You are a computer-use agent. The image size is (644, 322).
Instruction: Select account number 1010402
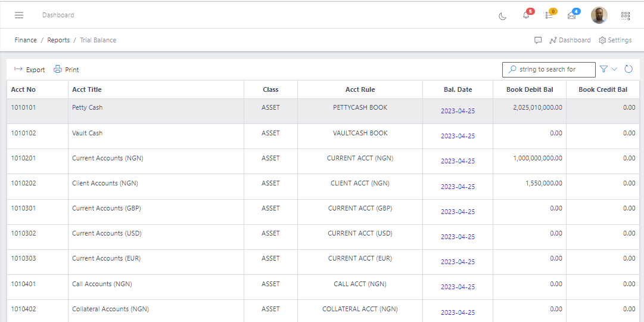pyautogui.click(x=23, y=309)
